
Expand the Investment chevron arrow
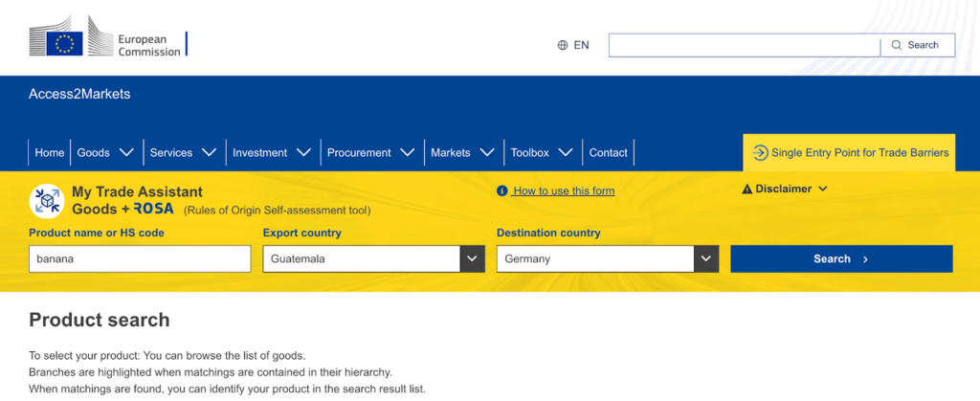click(x=303, y=152)
